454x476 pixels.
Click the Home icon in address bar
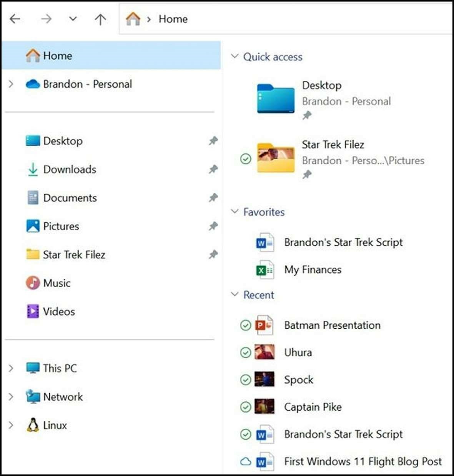pyautogui.click(x=133, y=19)
